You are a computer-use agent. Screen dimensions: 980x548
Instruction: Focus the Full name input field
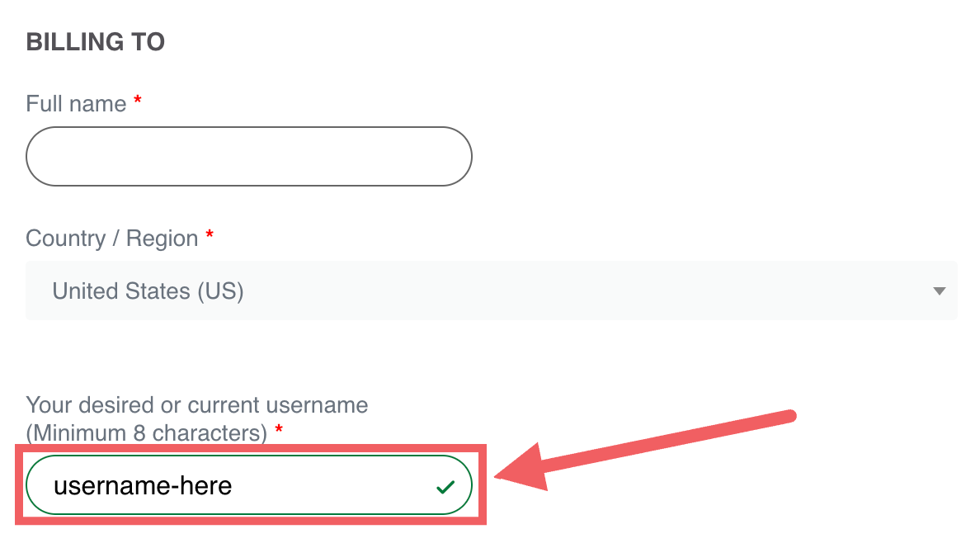(x=248, y=156)
